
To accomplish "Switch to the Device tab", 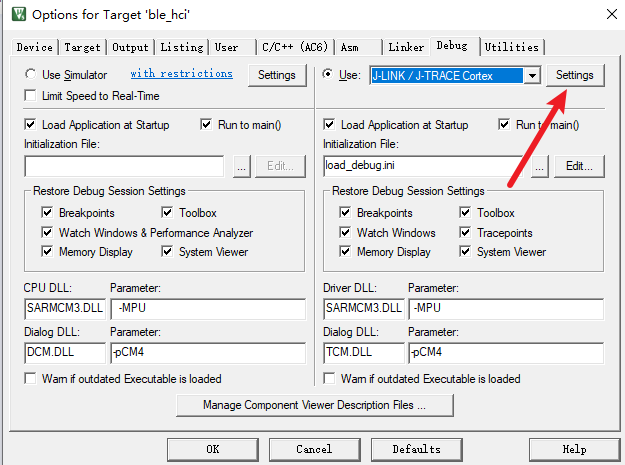I will 35,47.
